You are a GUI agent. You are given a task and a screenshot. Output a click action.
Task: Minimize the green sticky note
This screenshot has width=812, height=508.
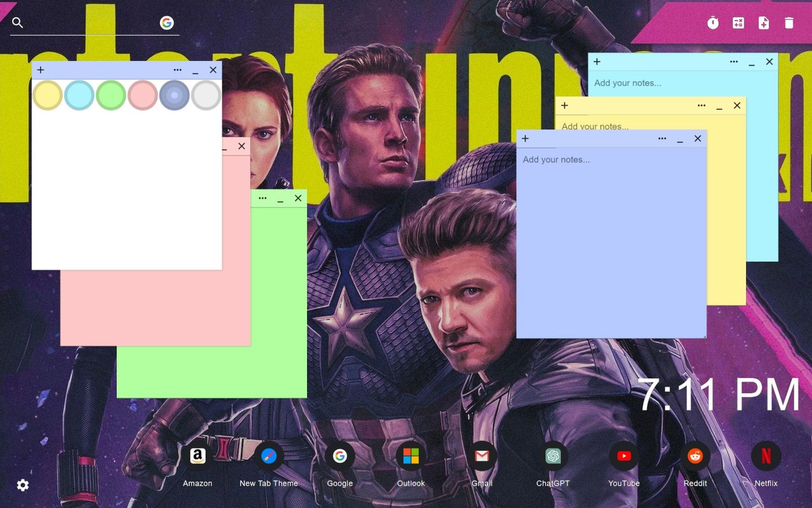[280, 199]
